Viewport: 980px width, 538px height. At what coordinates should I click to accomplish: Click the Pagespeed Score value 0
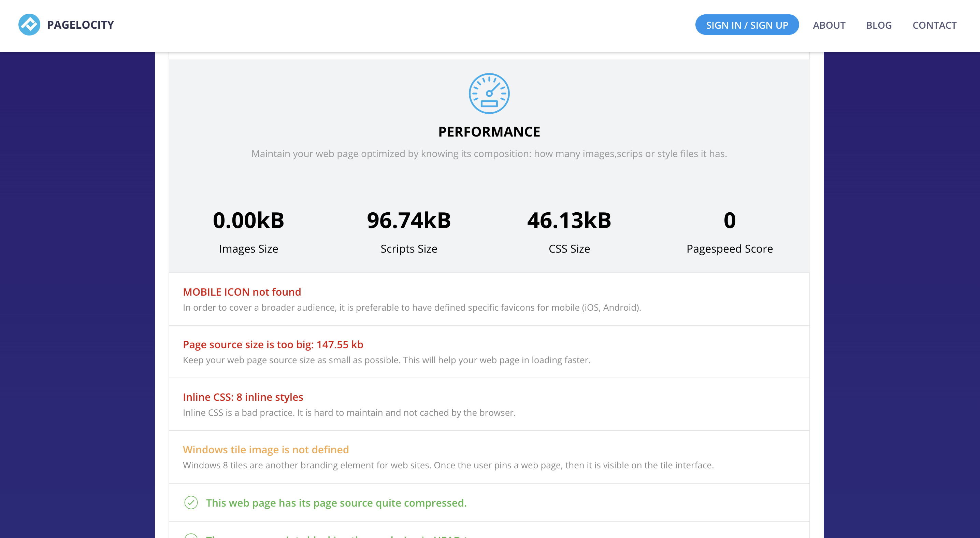(729, 221)
